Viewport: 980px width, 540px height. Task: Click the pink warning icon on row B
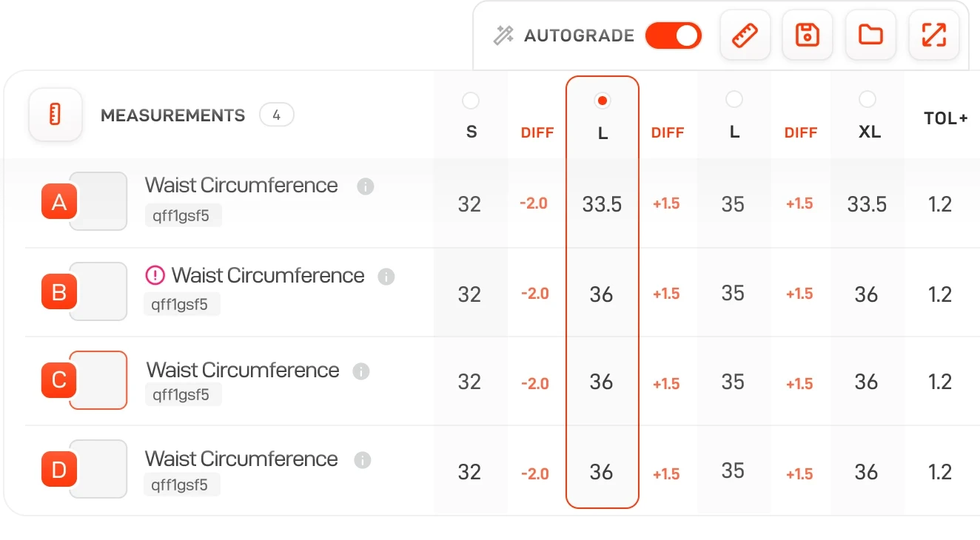155,276
